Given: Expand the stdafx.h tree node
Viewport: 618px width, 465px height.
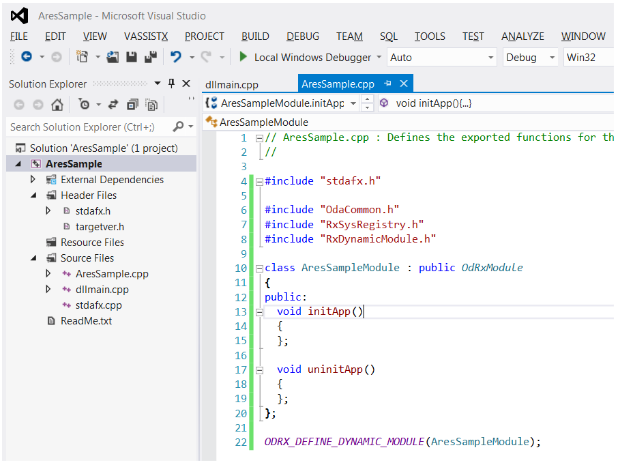Looking at the screenshot, I should point(48,211).
